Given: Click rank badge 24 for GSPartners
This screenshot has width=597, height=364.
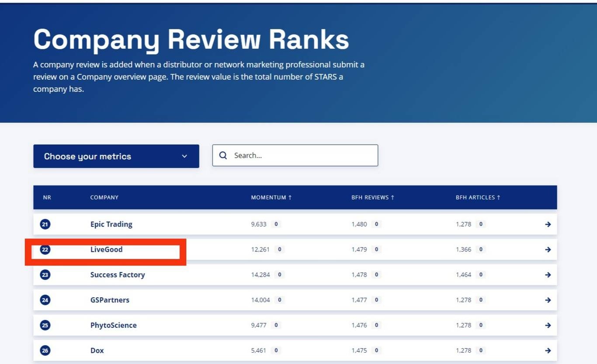Looking at the screenshot, I should (45, 300).
